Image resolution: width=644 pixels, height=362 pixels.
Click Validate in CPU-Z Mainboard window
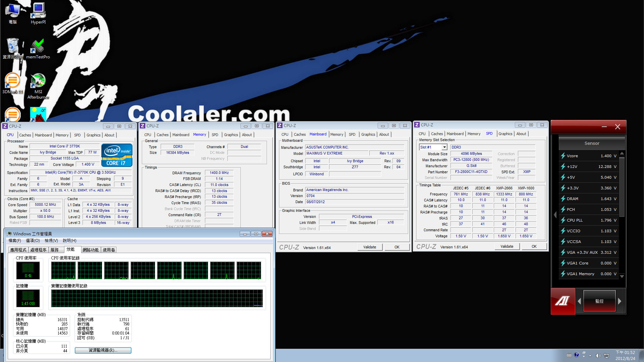pyautogui.click(x=370, y=247)
